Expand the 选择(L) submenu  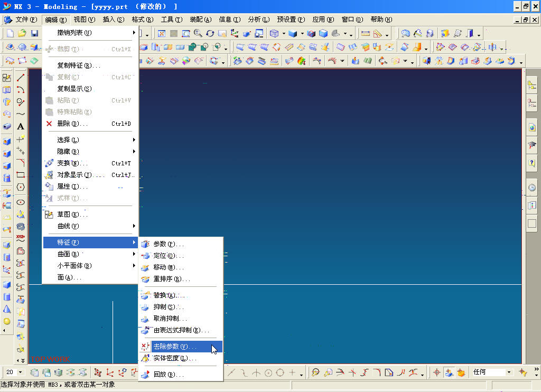pos(90,140)
